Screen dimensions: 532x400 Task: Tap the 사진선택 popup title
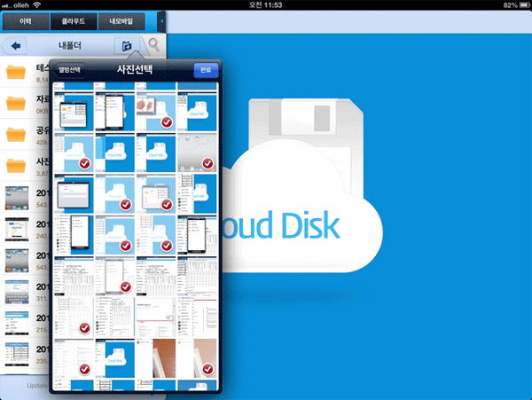click(x=135, y=69)
